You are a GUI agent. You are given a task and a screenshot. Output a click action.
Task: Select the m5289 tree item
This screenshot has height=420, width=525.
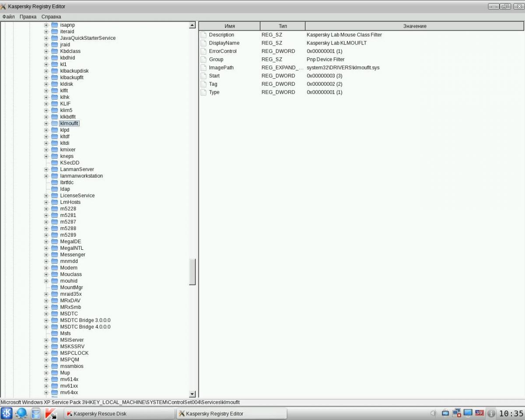68,235
